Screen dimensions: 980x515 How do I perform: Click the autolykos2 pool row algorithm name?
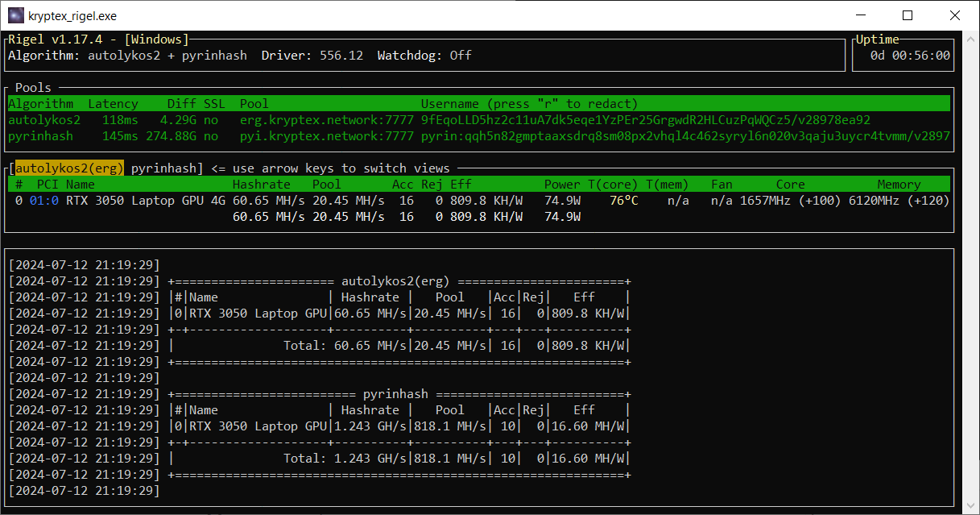pyautogui.click(x=44, y=120)
